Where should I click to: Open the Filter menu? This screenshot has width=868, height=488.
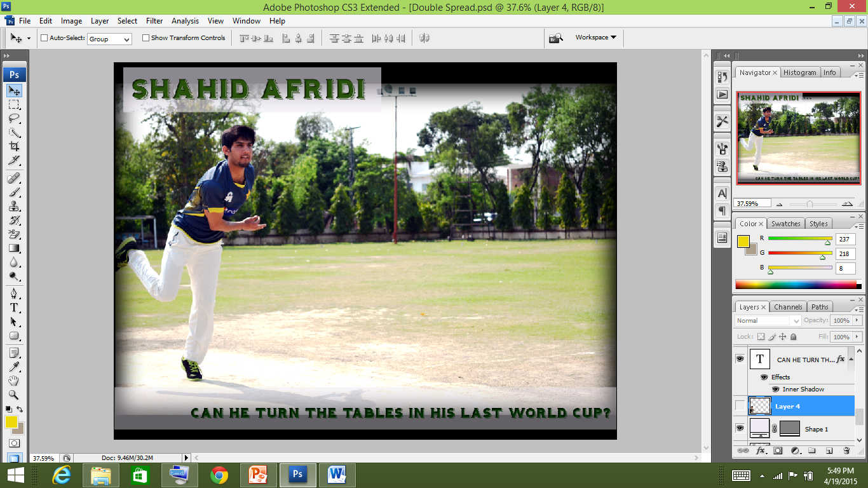[154, 21]
